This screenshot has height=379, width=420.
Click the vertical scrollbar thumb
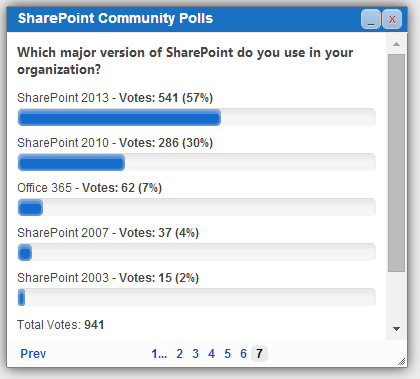tap(396, 163)
